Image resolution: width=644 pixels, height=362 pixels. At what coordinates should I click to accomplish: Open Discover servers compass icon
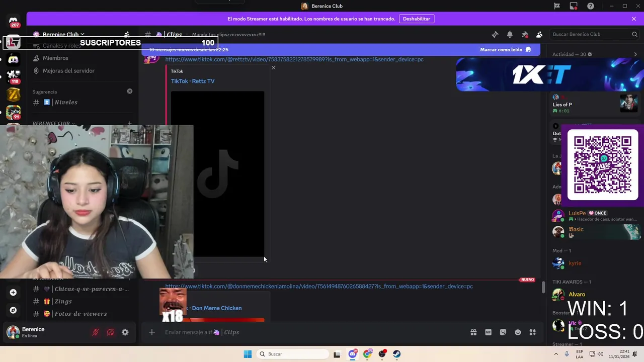click(x=14, y=310)
